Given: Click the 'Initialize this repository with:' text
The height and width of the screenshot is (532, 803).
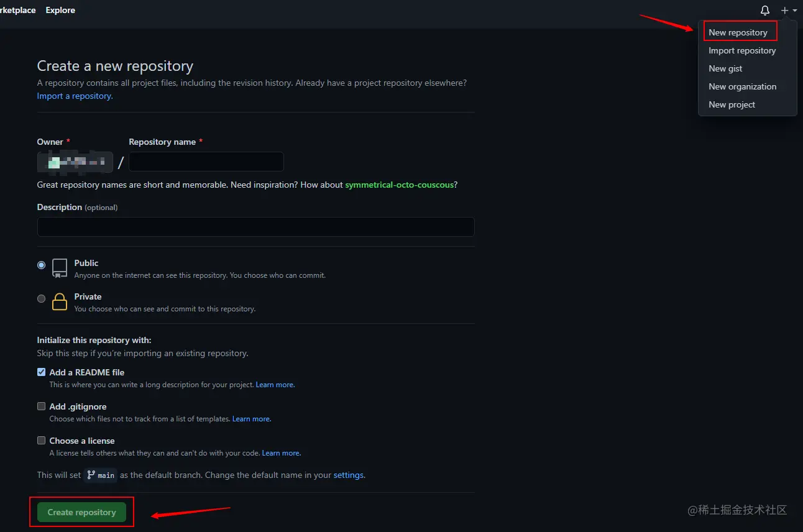Looking at the screenshot, I should [94, 340].
